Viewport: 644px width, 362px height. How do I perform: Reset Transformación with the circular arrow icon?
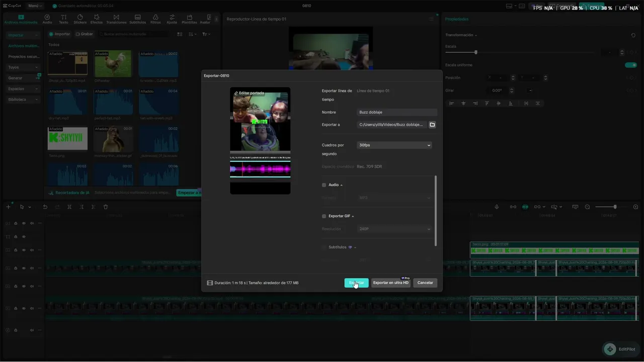tap(633, 35)
